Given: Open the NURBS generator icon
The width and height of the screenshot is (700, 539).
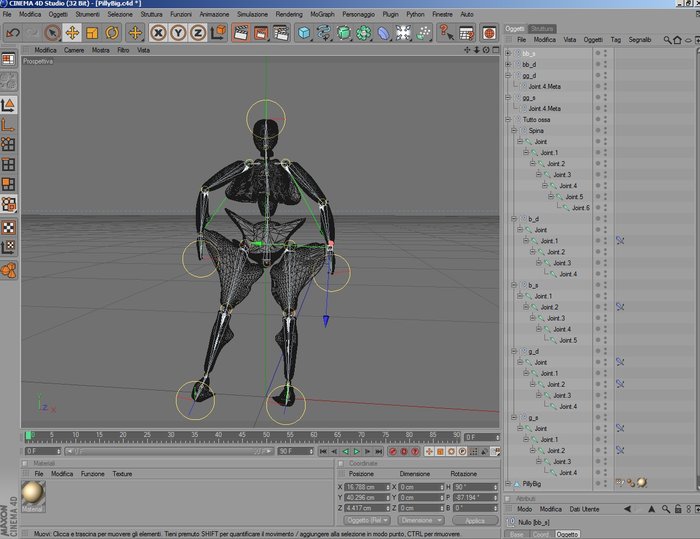Looking at the screenshot, I should 344,33.
